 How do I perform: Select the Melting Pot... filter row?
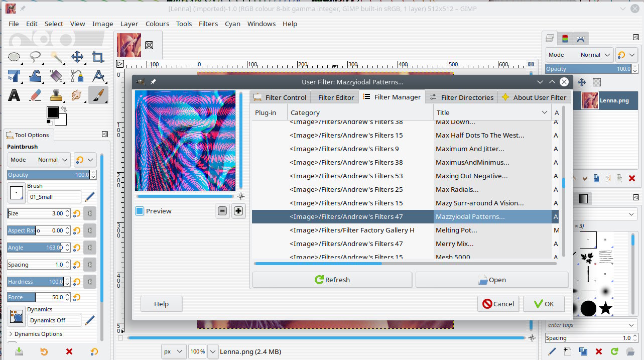pos(405,230)
